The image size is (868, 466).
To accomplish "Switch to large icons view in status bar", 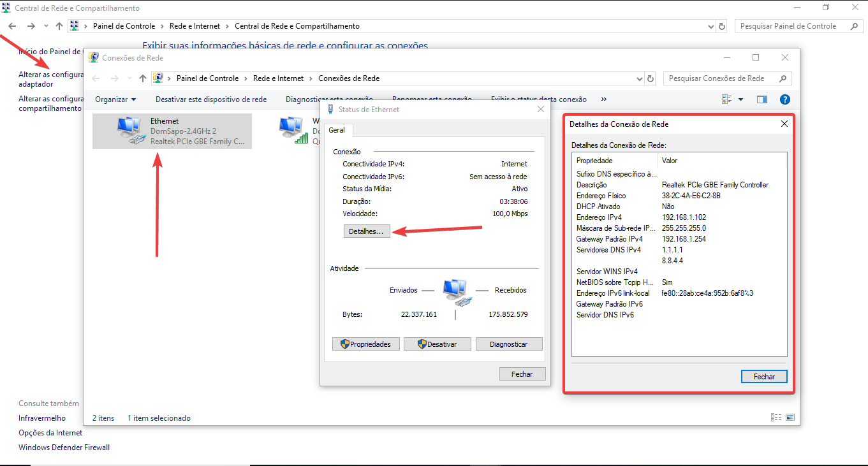I will (790, 418).
